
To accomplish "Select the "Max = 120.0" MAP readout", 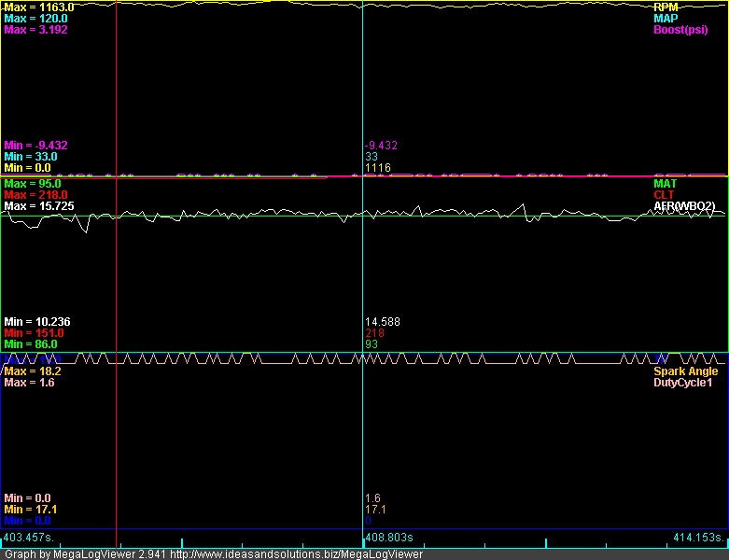I will pyautogui.click(x=35, y=19).
